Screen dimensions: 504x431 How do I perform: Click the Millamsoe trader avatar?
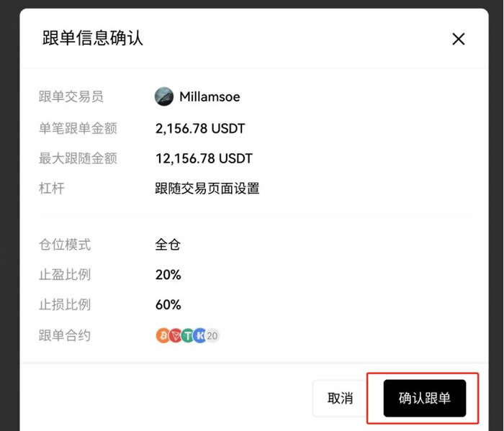tap(164, 96)
